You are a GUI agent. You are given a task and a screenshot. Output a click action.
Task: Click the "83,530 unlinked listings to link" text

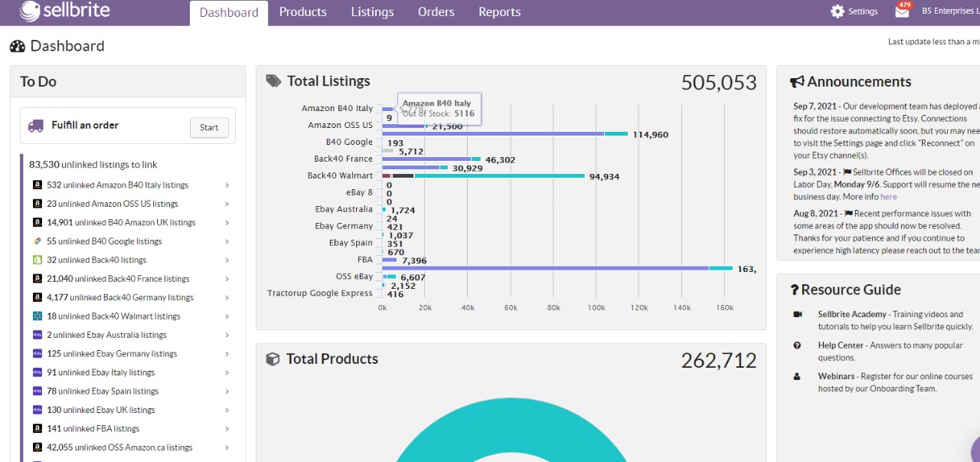[93, 164]
